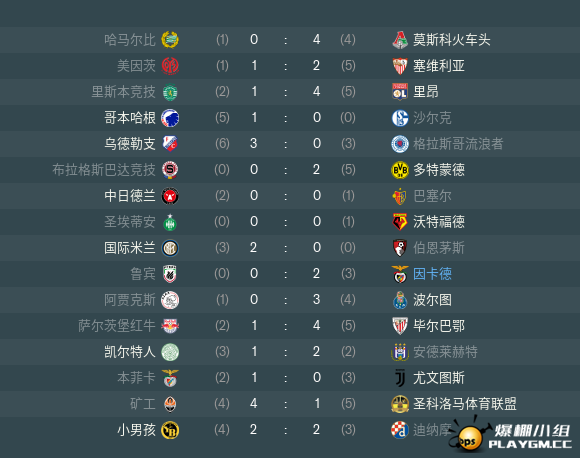Open the highlighted 因卡德 team link
The height and width of the screenshot is (458, 580).
coord(432,274)
